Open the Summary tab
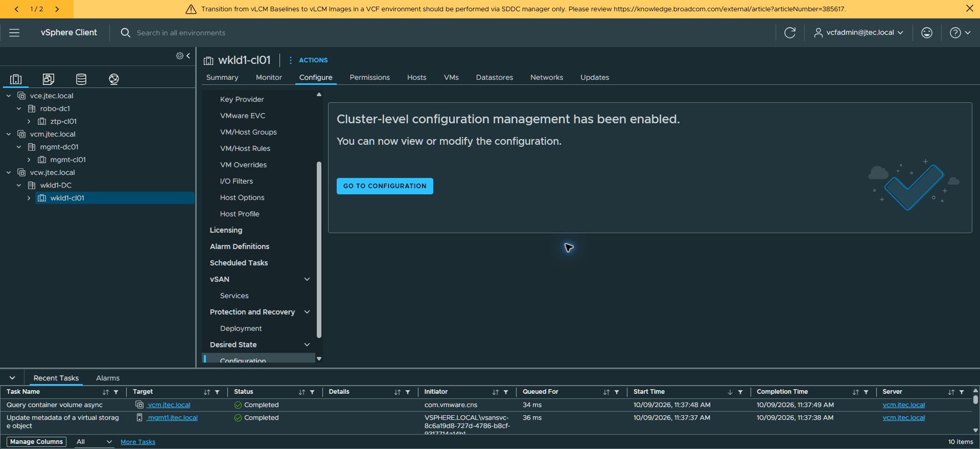 pos(222,77)
